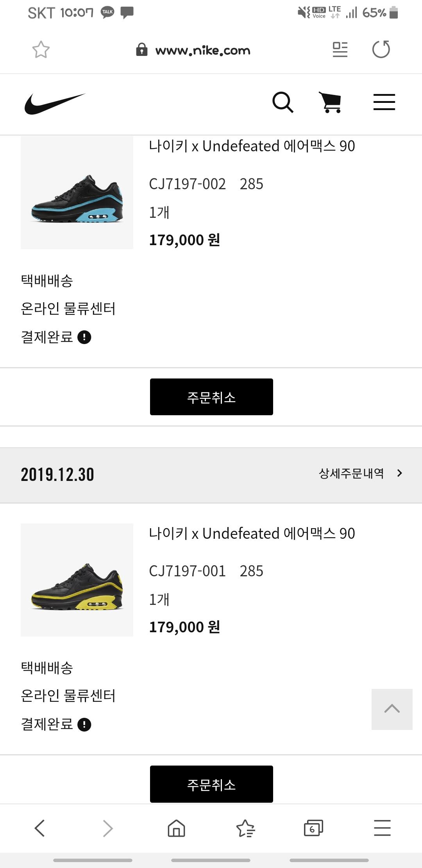Expand order details using the chevron arrow
422x868 pixels.
click(399, 473)
